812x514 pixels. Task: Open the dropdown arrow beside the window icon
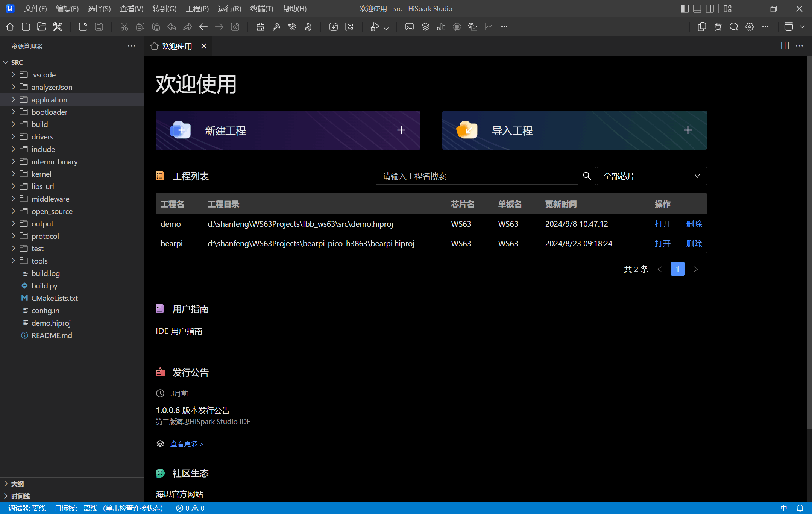coord(802,27)
